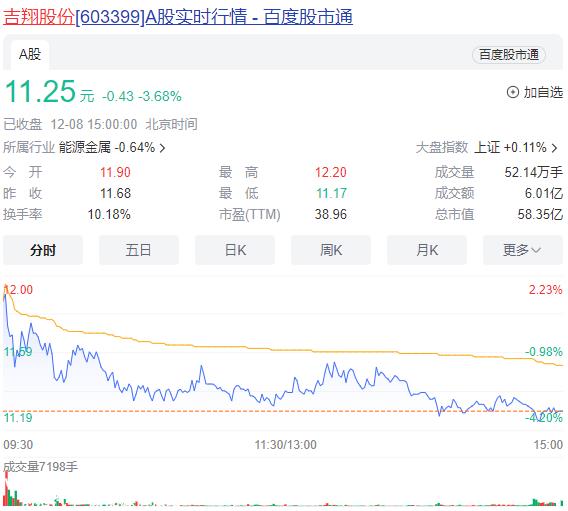Open the 更多 dropdown menu
The height and width of the screenshot is (511, 568).
[523, 250]
